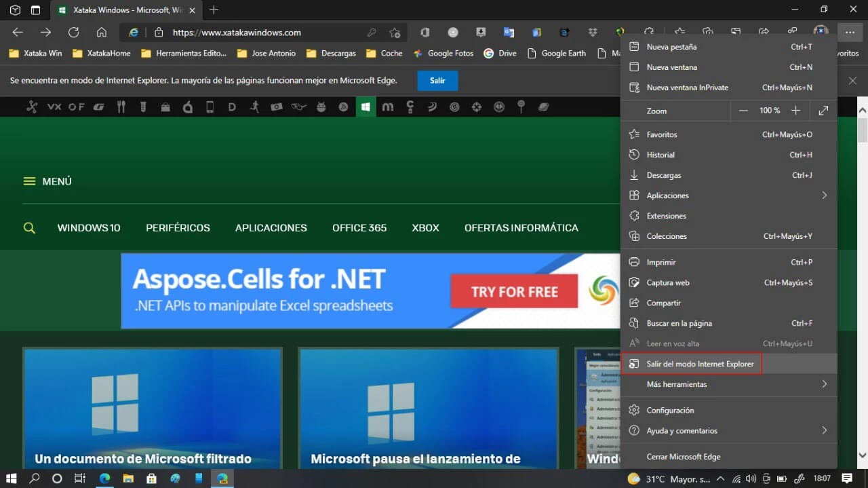Open the hamburger MENÚ icon
This screenshot has height=488, width=868.
29,181
